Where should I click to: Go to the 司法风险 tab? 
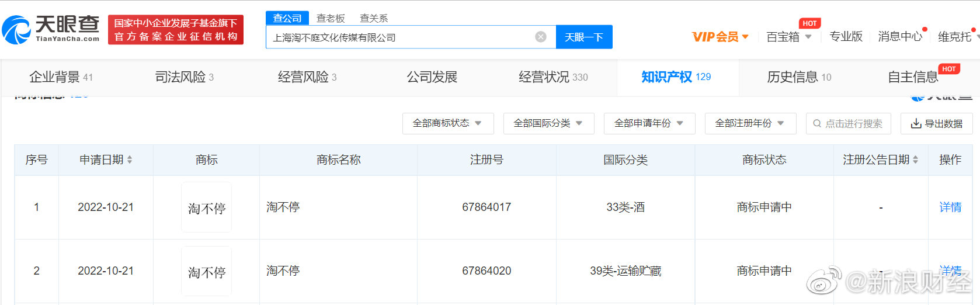184,77
